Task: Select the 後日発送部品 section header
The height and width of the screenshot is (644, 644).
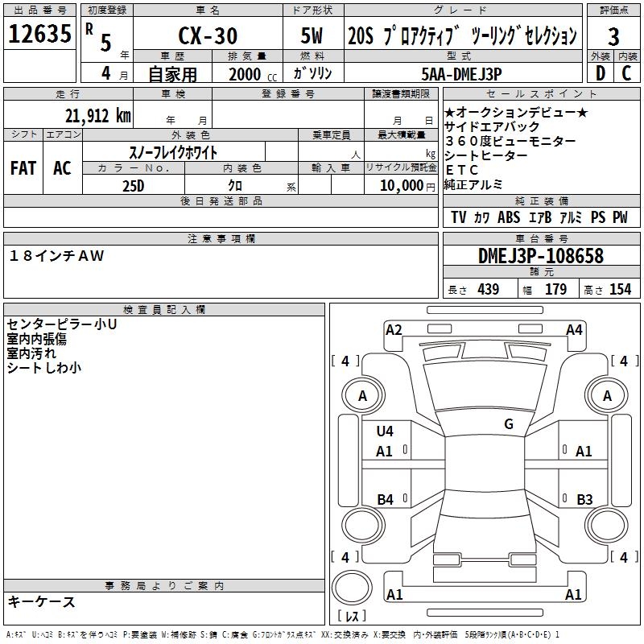Action: 221,200
